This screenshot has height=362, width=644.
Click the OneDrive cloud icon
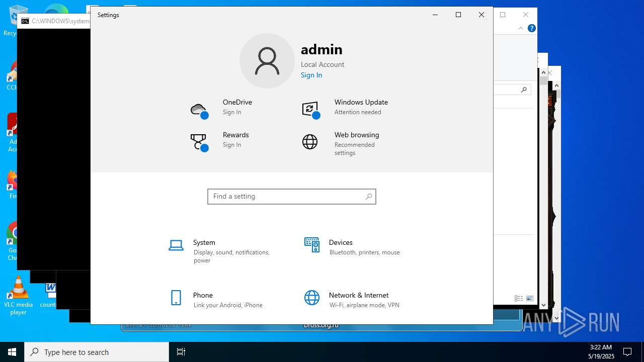click(x=199, y=110)
